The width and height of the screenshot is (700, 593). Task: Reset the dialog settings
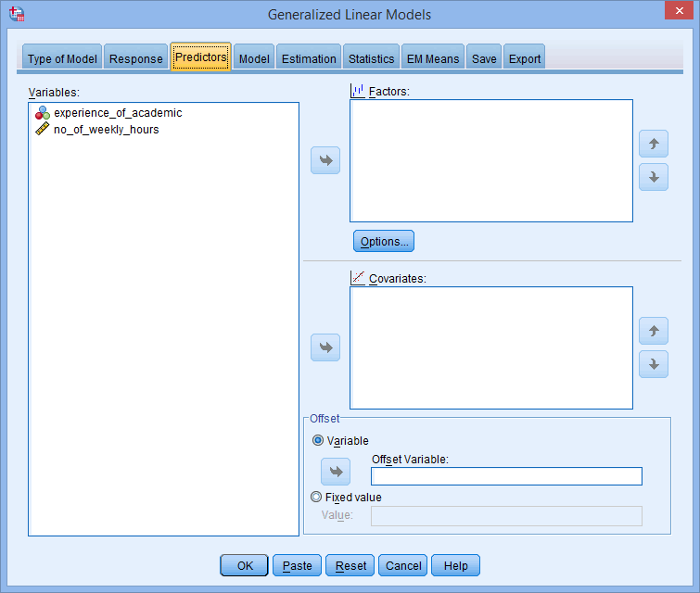(x=350, y=565)
